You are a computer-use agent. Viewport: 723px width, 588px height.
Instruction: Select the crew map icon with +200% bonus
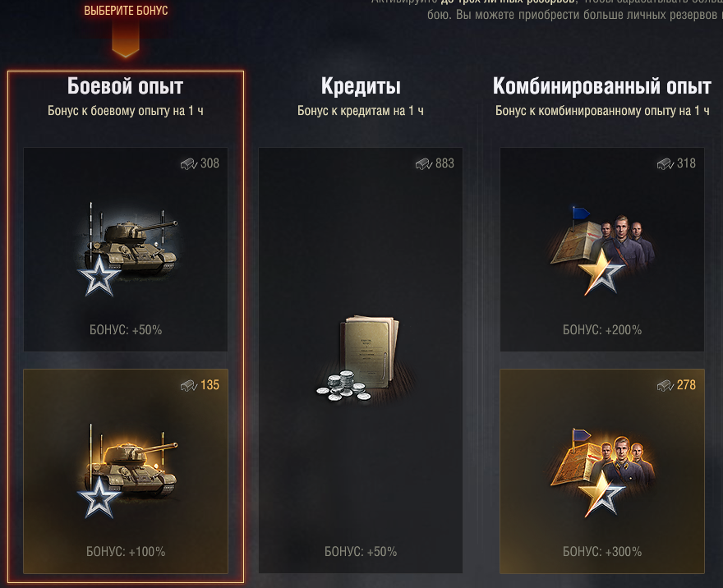[x=601, y=250]
